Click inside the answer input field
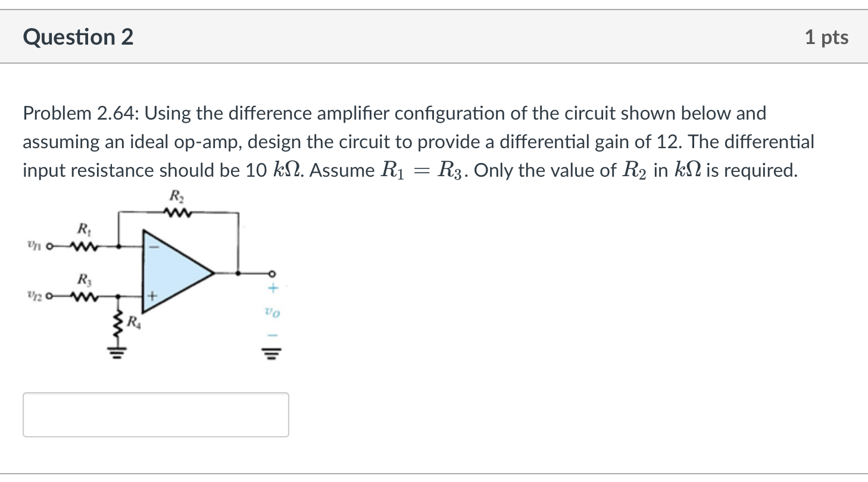The image size is (868, 482). (x=155, y=414)
